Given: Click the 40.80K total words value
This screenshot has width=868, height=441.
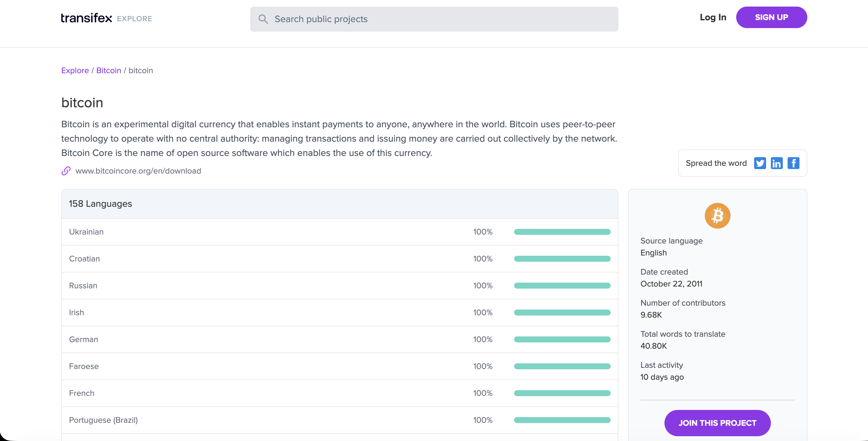Looking at the screenshot, I should point(654,346).
